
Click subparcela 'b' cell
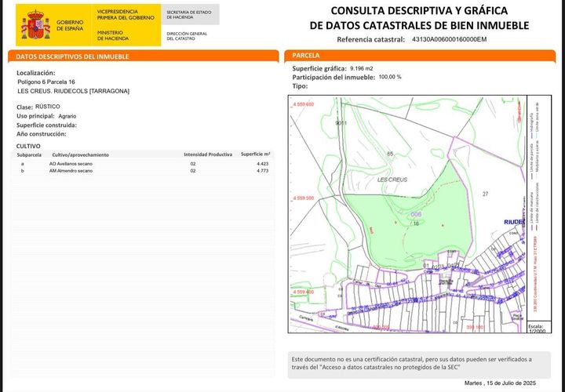pyautogui.click(x=22, y=171)
